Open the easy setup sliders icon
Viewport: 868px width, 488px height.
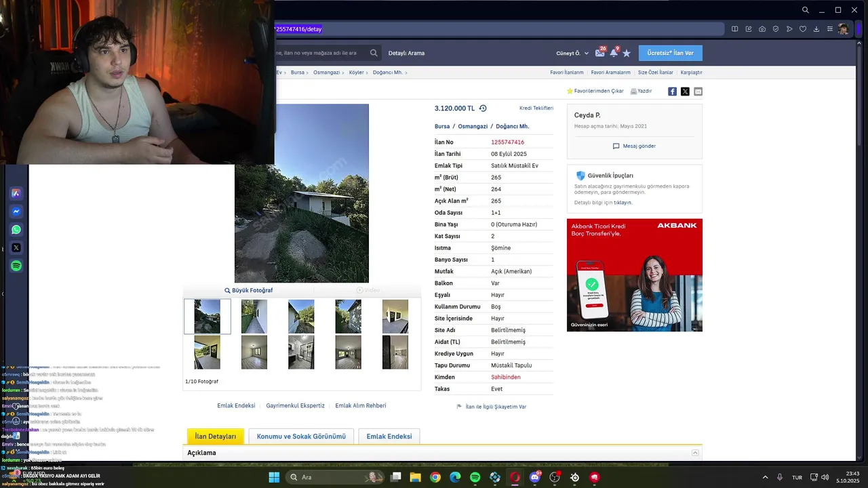(830, 29)
